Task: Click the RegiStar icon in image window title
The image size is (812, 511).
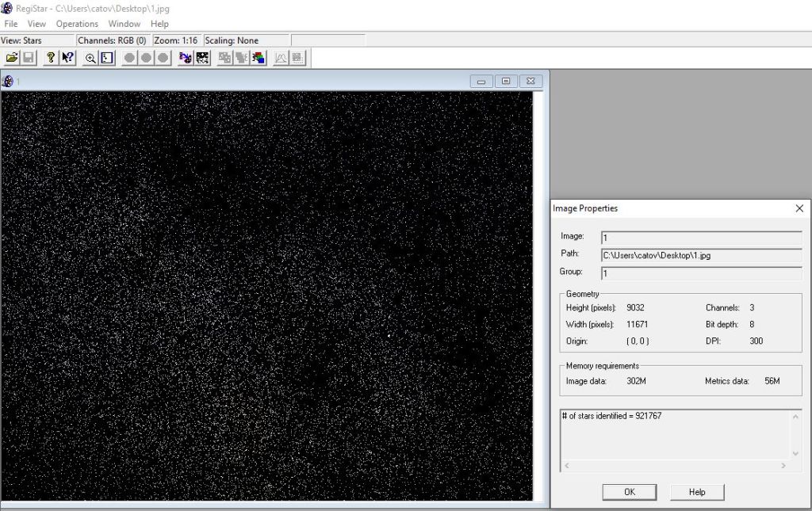Action: click(x=8, y=81)
